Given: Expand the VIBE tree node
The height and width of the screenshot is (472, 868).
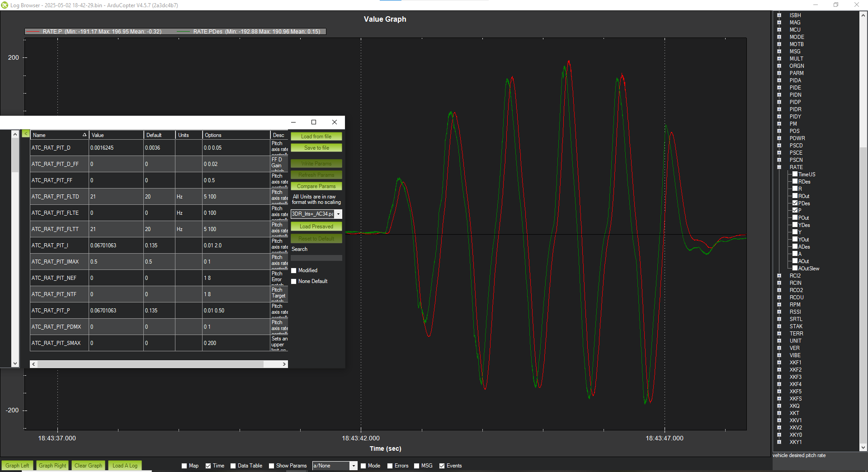Looking at the screenshot, I should pos(779,355).
